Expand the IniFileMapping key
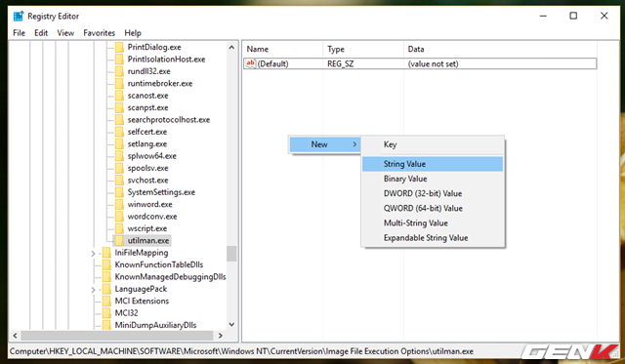Viewport: 625px width, 364px height. coord(94,254)
